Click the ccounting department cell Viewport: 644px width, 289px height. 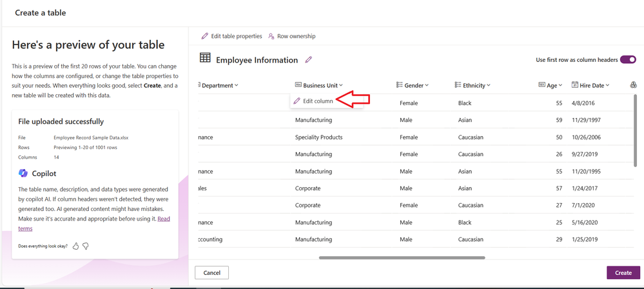click(210, 239)
